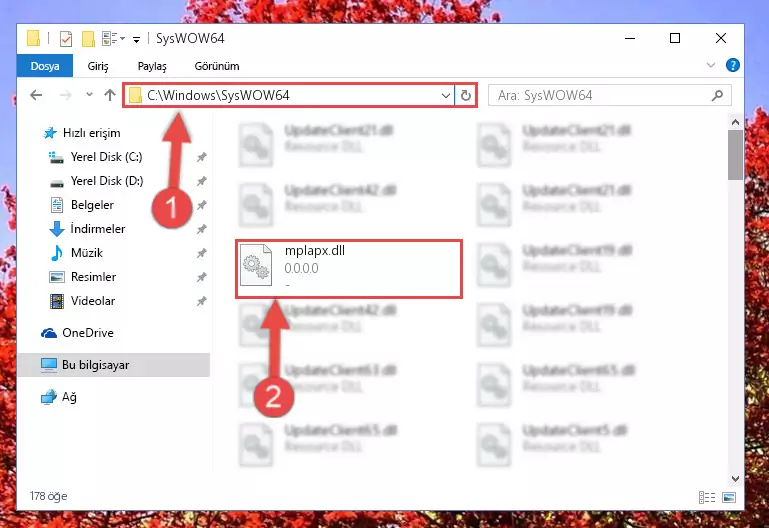The width and height of the screenshot is (769, 528).
Task: Click the pin icon next to Belgeler
Action: 202,205
